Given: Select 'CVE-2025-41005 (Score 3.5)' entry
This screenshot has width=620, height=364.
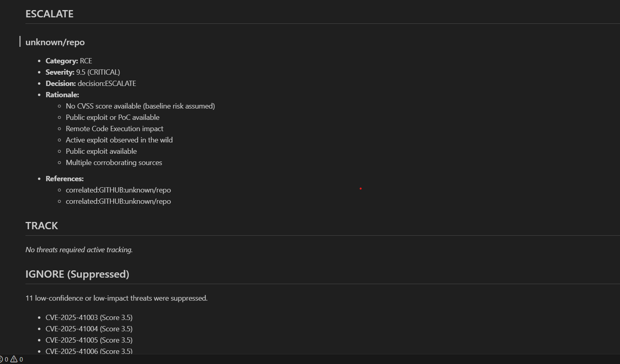Looking at the screenshot, I should tap(89, 340).
